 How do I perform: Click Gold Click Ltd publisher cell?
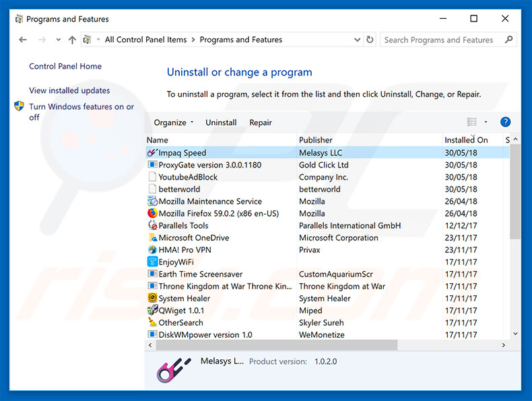324,165
